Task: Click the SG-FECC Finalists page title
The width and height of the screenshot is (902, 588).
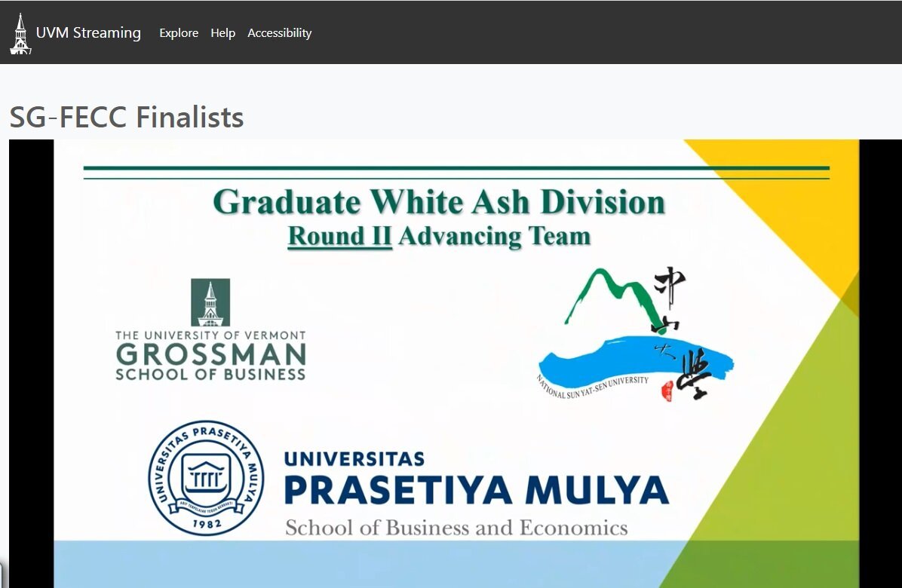Action: pos(127,117)
